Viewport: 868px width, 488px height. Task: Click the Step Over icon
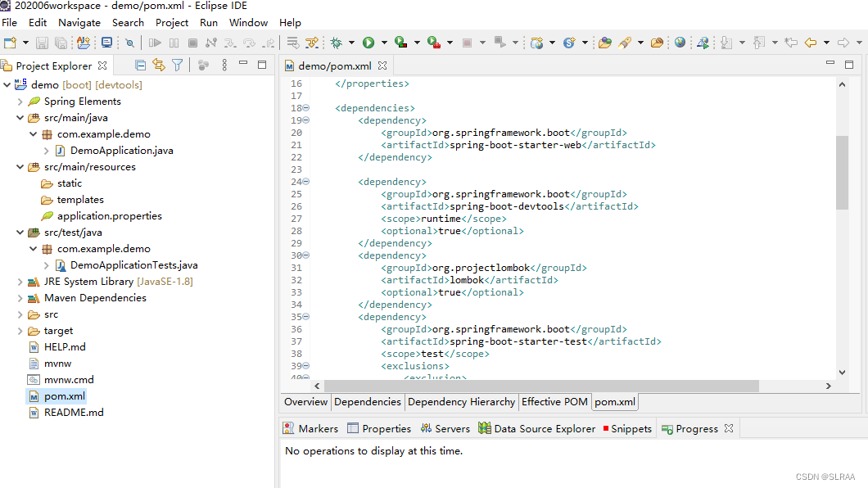pos(249,43)
